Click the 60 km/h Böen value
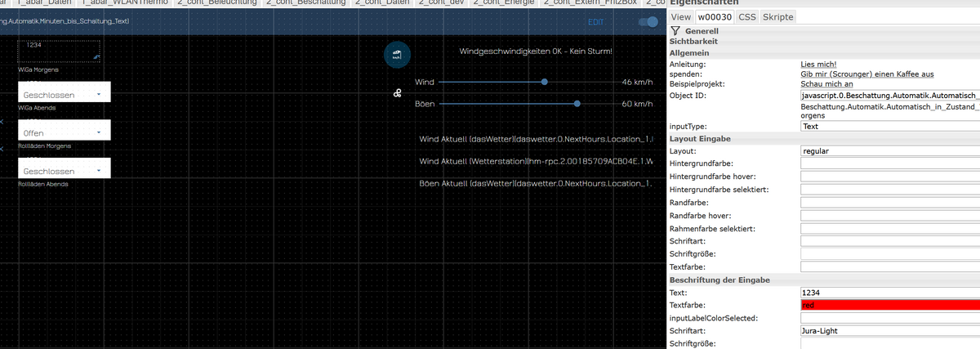The image size is (980, 349). pos(637,105)
